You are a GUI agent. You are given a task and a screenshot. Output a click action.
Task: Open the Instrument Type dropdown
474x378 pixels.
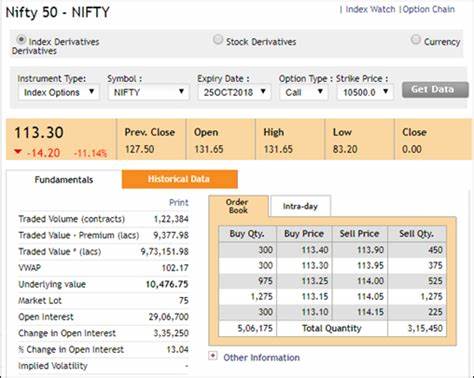[59, 92]
